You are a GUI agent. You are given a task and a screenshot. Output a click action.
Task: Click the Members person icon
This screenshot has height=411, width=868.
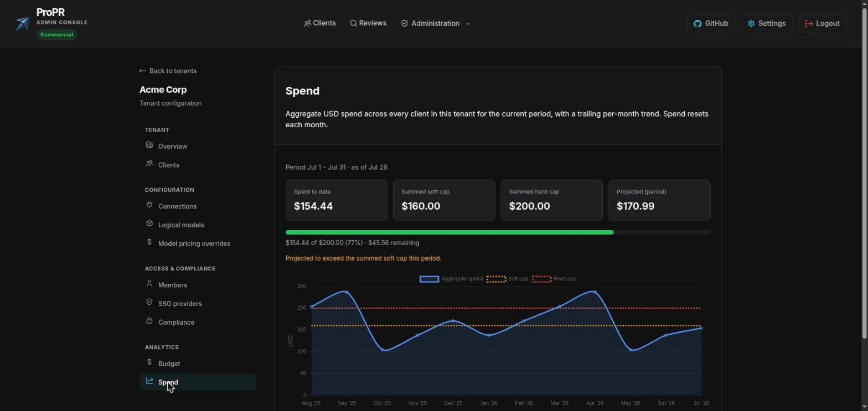149,283
